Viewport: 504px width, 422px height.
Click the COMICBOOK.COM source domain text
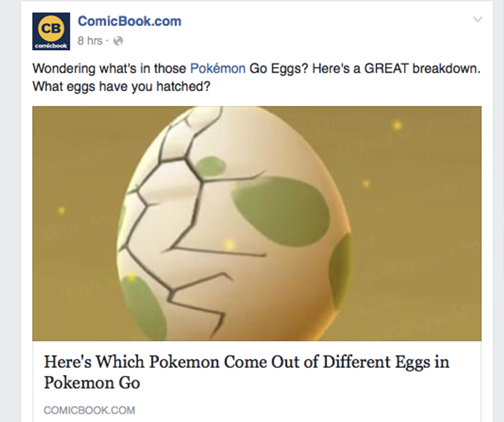(89, 410)
